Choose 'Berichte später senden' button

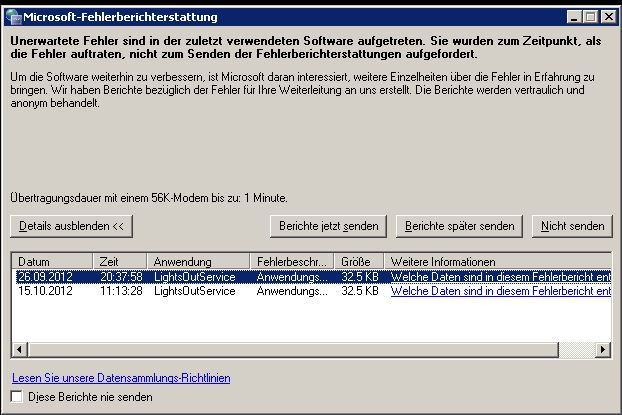(459, 226)
